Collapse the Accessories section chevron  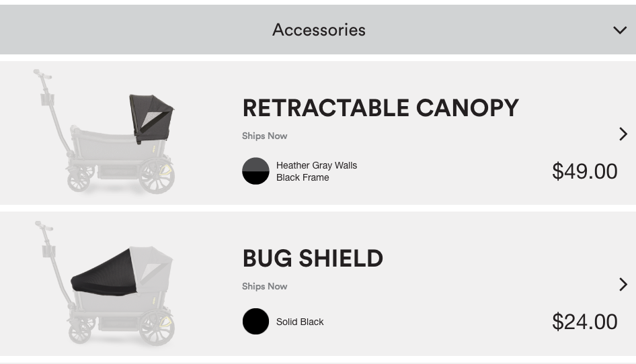620,30
